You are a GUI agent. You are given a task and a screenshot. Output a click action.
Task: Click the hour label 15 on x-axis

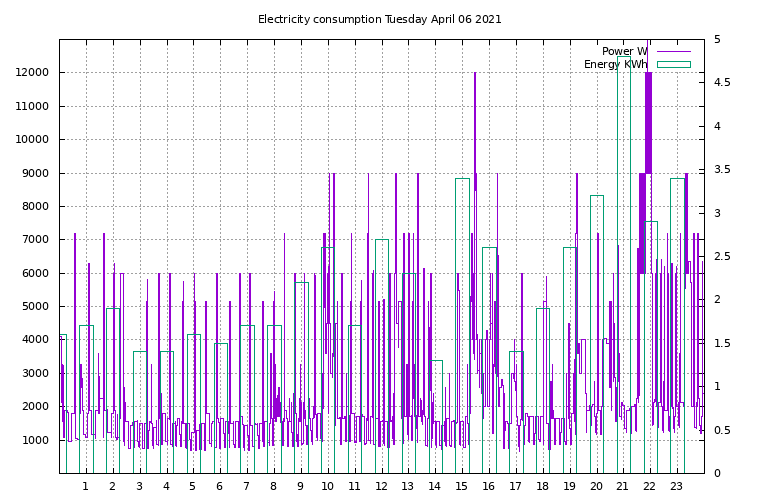pos(461,487)
